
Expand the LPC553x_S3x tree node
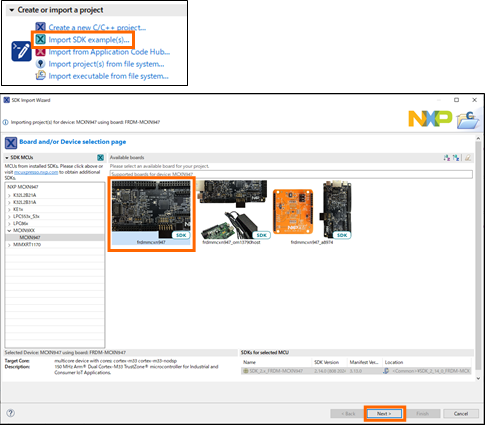click(x=9, y=217)
